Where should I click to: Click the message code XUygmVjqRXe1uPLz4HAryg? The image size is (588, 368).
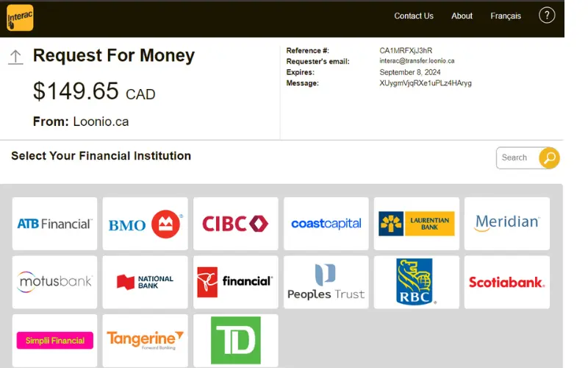[x=426, y=83]
